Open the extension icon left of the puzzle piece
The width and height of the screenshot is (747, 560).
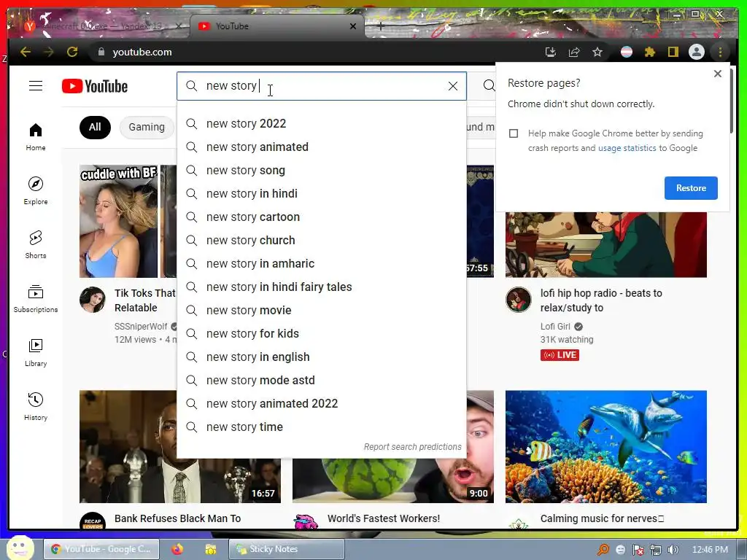(x=627, y=52)
